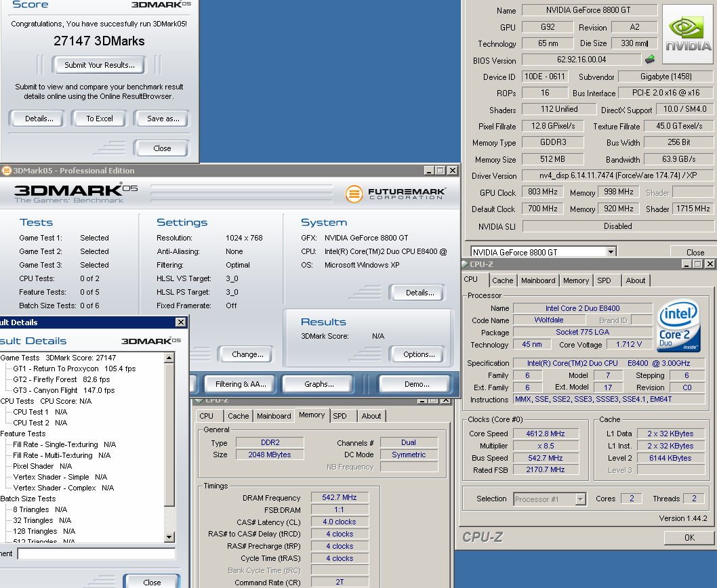Select SPD tab in rear CPU-Z window
Viewport: 717px width, 588px height.
[340, 416]
